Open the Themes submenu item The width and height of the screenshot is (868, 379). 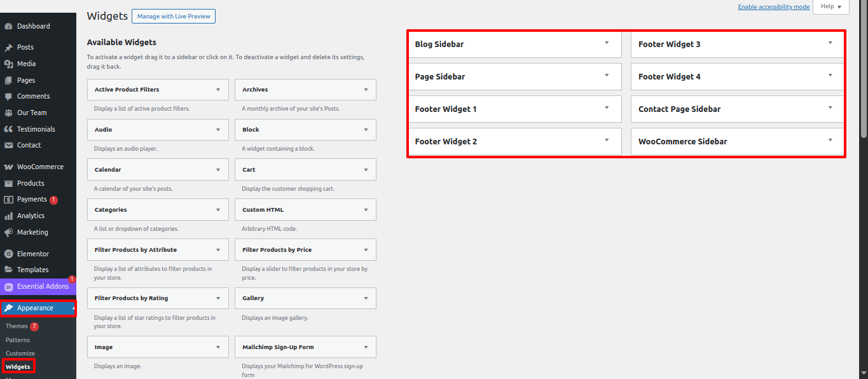pos(17,326)
